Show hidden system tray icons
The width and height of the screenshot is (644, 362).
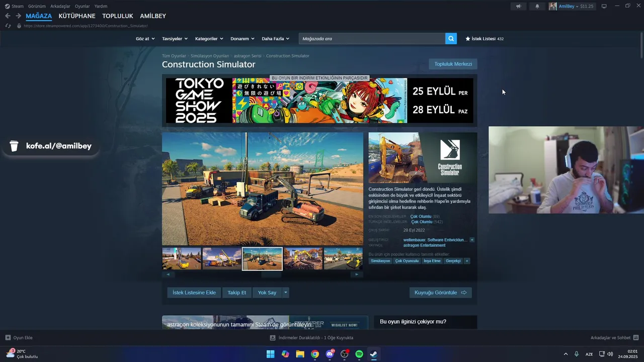coord(566,354)
